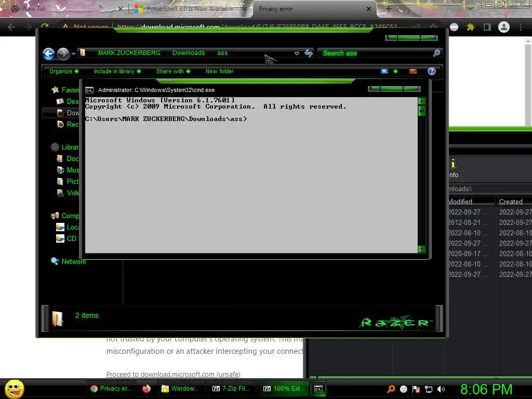Click Proceed to download.microsoft.com (unsafe) link
Screen dimensions: 532x399
174,374
